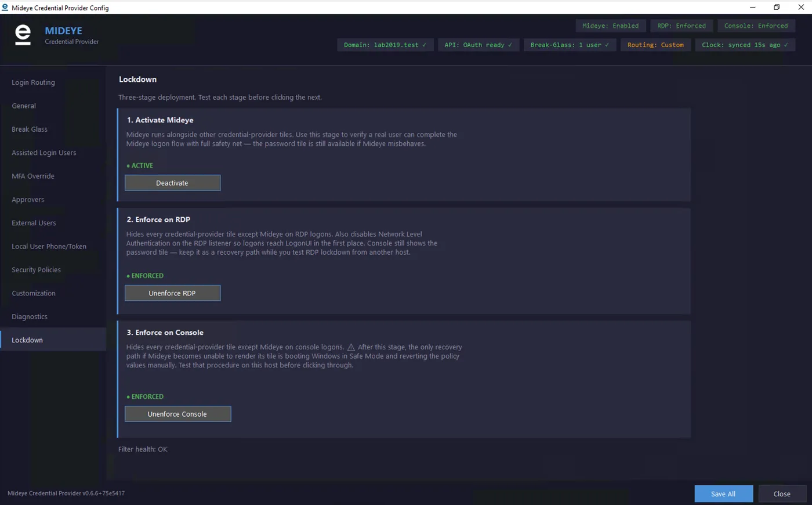
Task: Click the warning triangle in Enforce on Console text
Action: (x=351, y=347)
